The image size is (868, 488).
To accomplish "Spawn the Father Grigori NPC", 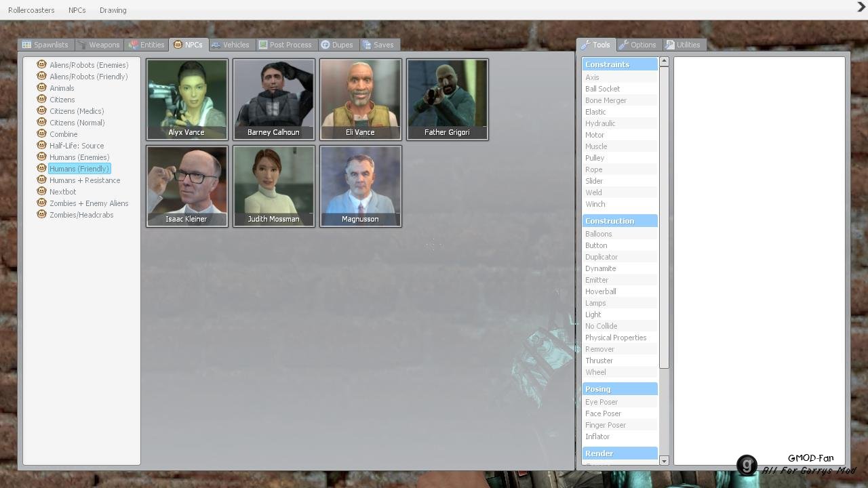I will [x=448, y=99].
